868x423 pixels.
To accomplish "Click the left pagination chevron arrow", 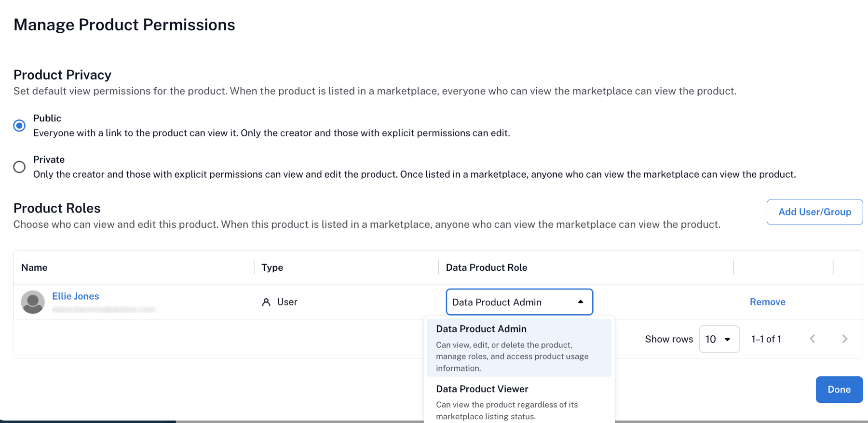I will click(x=813, y=339).
